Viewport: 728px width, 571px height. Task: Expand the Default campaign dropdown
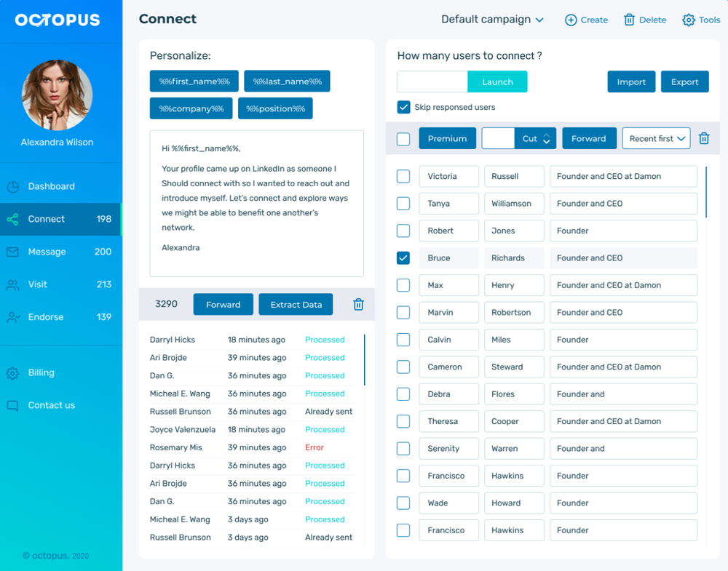(x=492, y=20)
